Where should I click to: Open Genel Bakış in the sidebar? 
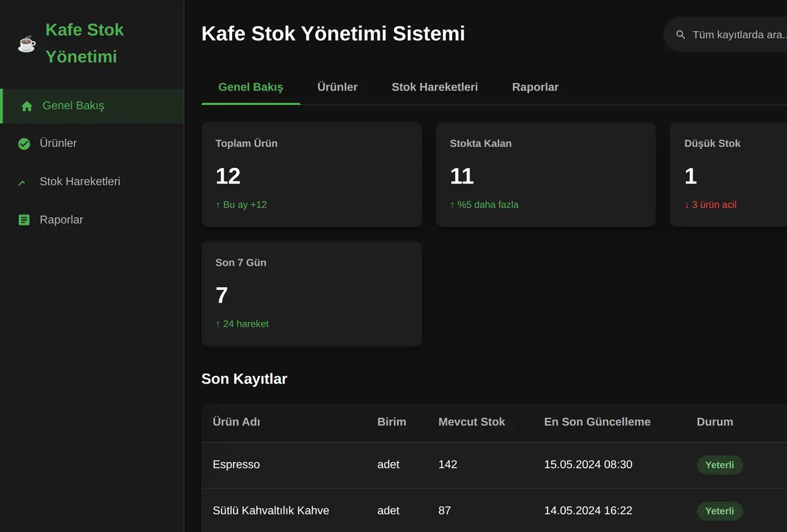(x=92, y=106)
